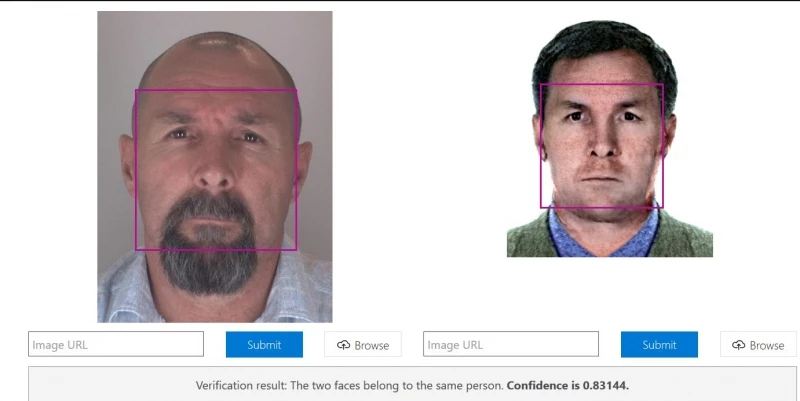Click cloud upload icon in left Browse button
Image resolution: width=800 pixels, height=401 pixels.
coord(343,345)
